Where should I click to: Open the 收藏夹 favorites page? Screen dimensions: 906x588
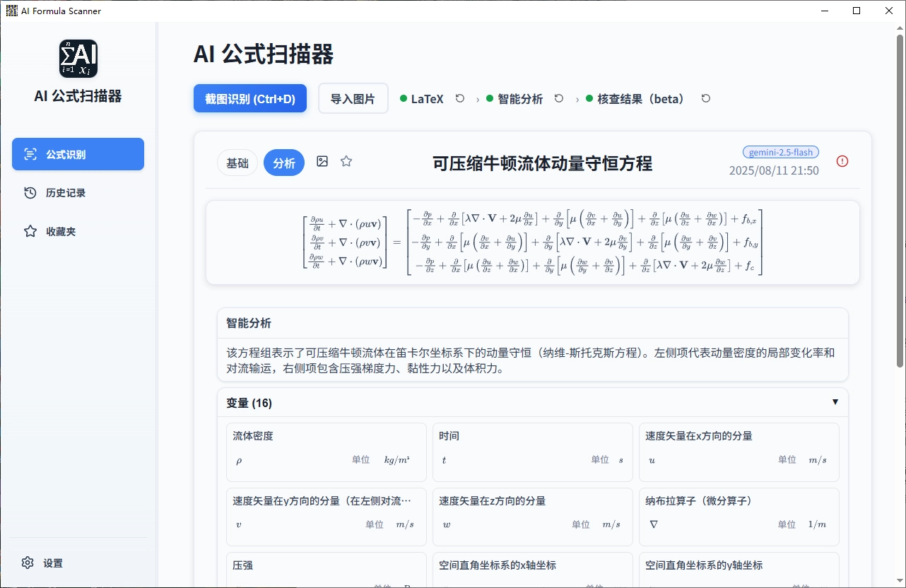point(78,231)
